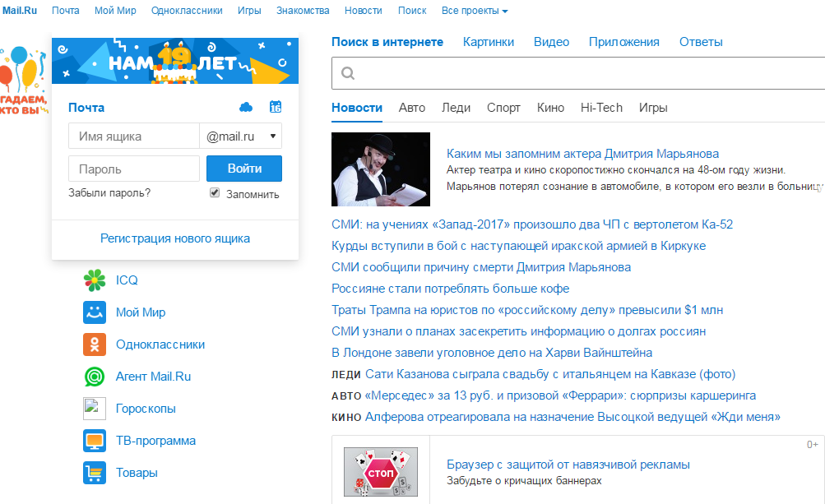Switch to Видео search tab
The image size is (825, 504).
551,42
